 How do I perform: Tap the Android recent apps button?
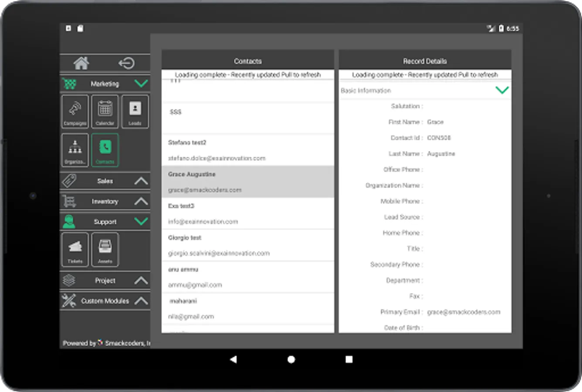click(x=349, y=359)
